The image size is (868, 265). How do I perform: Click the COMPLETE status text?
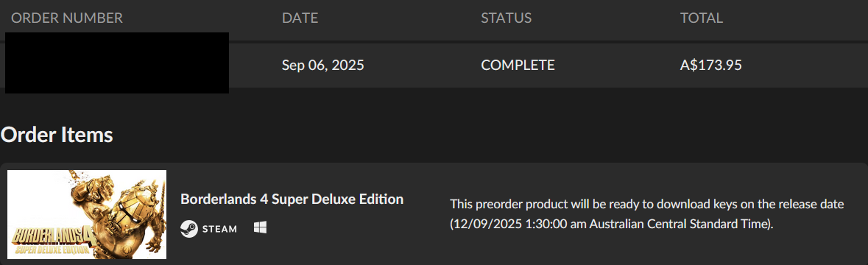click(x=518, y=66)
